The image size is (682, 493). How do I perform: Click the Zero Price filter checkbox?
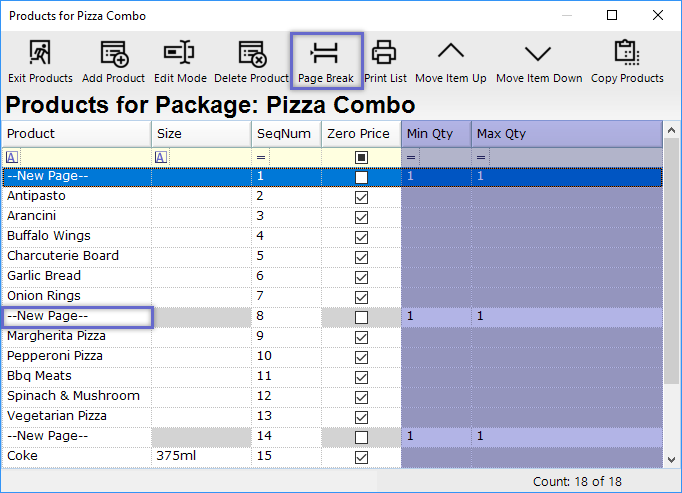(361, 157)
